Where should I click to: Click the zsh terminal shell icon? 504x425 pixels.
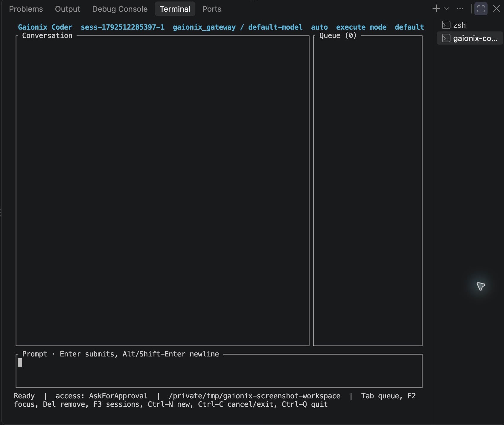[x=446, y=25]
